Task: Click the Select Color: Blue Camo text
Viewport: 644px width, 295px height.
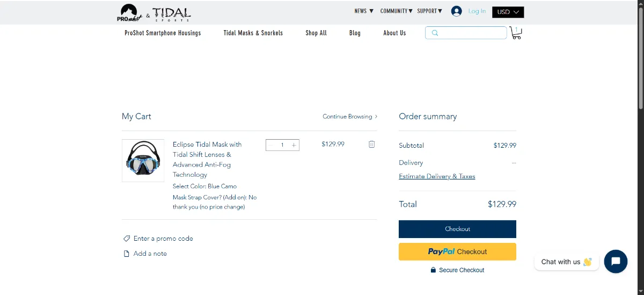Action: [x=204, y=186]
